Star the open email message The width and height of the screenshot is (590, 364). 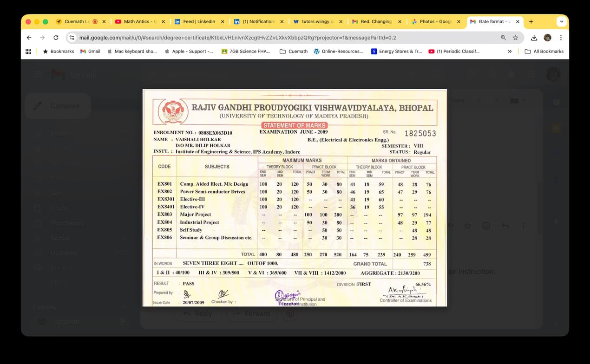(468, 226)
